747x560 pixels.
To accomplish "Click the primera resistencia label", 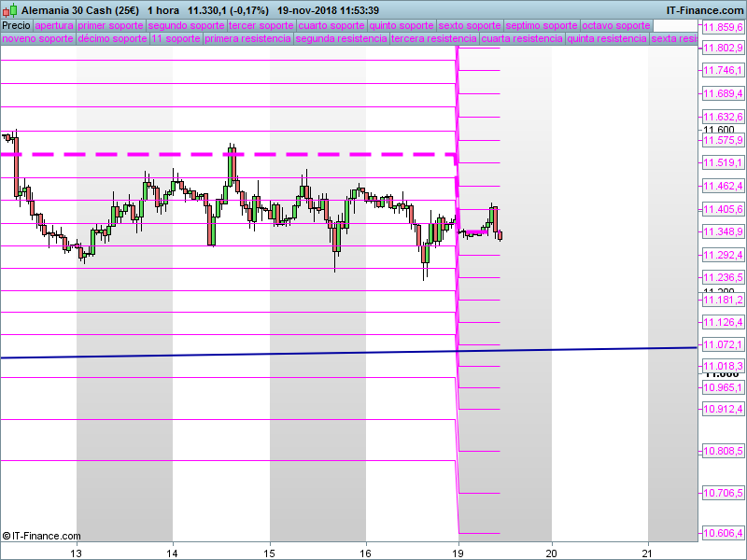I will [x=247, y=38].
